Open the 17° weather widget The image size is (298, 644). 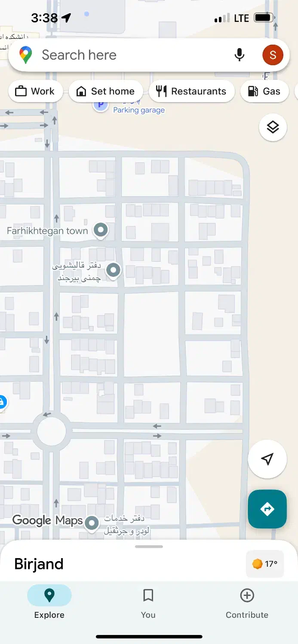tap(265, 564)
